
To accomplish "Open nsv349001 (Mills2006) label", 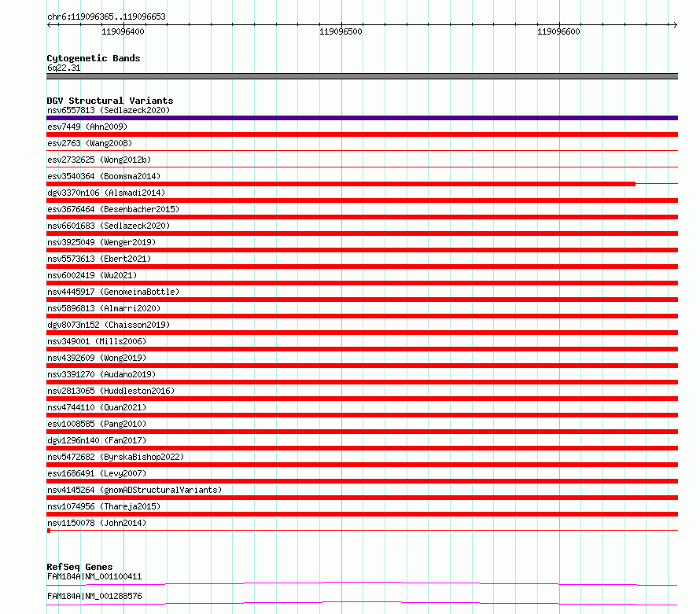I will click(x=97, y=341).
